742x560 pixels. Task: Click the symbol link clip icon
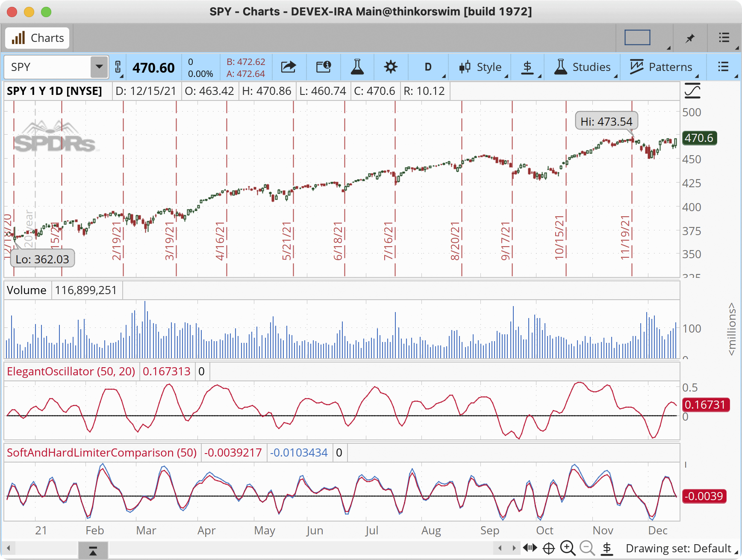point(118,67)
